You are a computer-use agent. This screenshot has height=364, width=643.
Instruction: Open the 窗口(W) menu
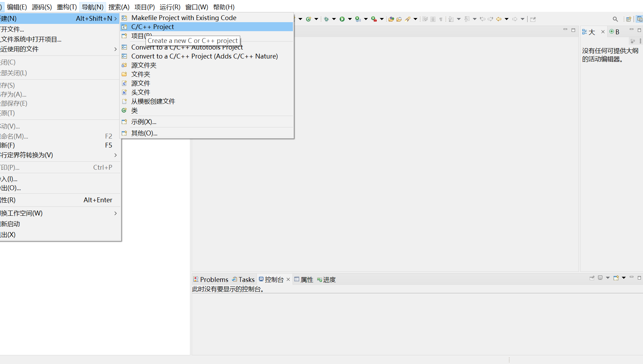(197, 7)
